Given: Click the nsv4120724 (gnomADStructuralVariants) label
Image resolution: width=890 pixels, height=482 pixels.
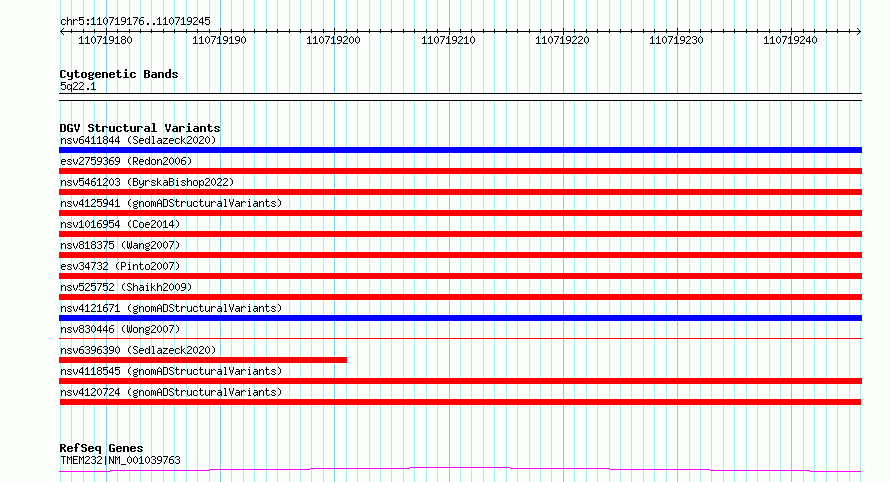Looking at the screenshot, I should point(171,392).
